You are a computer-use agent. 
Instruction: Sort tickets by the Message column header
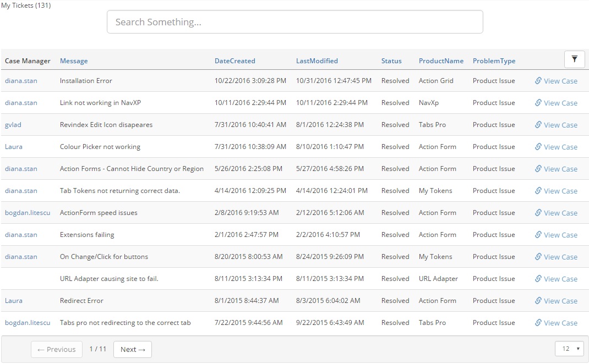pos(74,61)
